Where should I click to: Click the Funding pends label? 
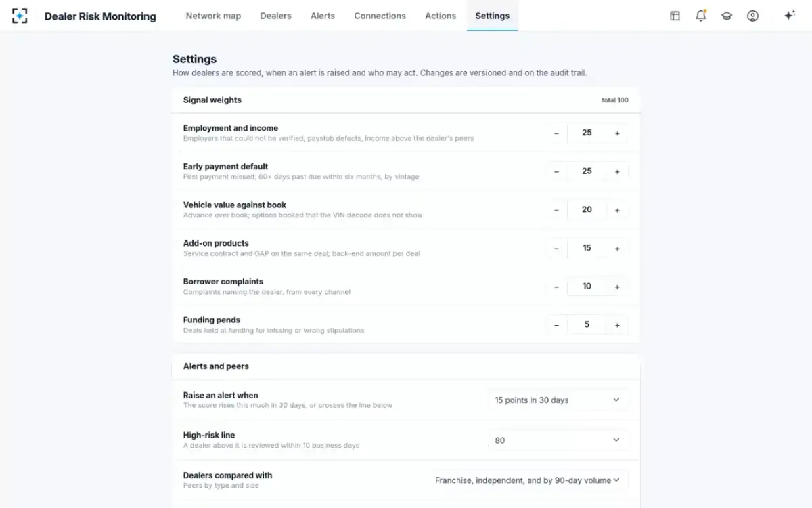[x=212, y=320]
